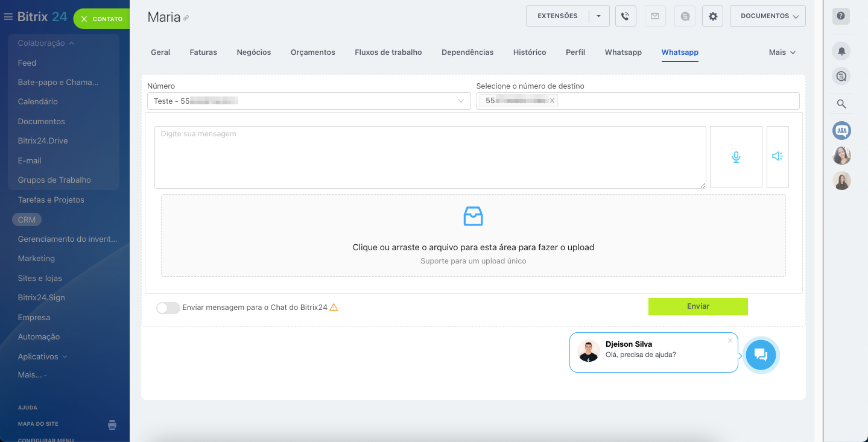The width and height of the screenshot is (868, 442).
Task: Click the megaphone speaker icon
Action: [777, 157]
